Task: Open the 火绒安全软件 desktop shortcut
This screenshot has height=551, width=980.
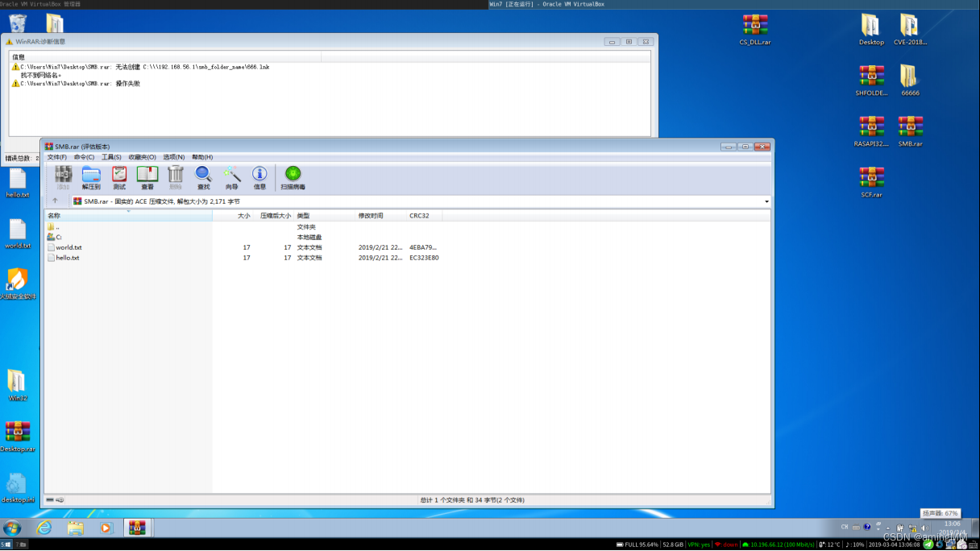Action: pos(17,284)
